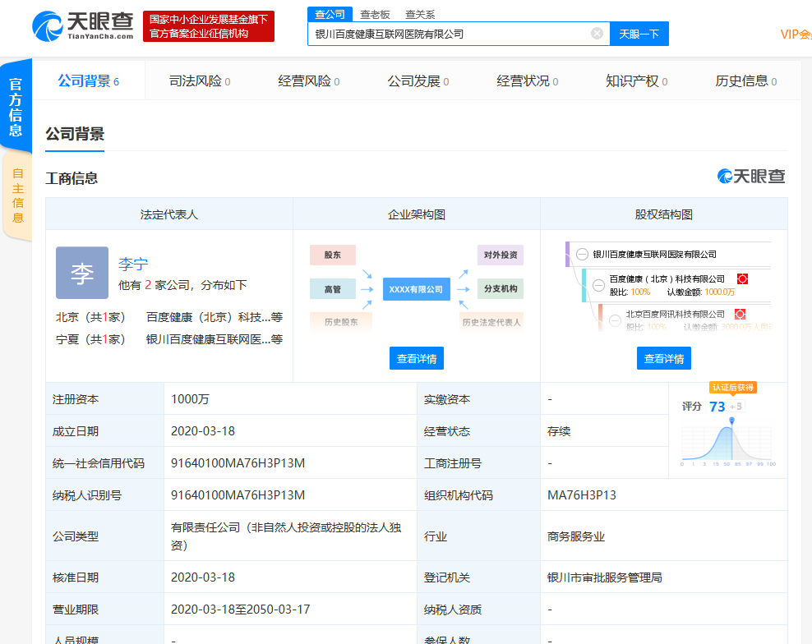812x644 pixels.
Task: Click the 股东 node in the architecture diagram
Action: click(332, 255)
